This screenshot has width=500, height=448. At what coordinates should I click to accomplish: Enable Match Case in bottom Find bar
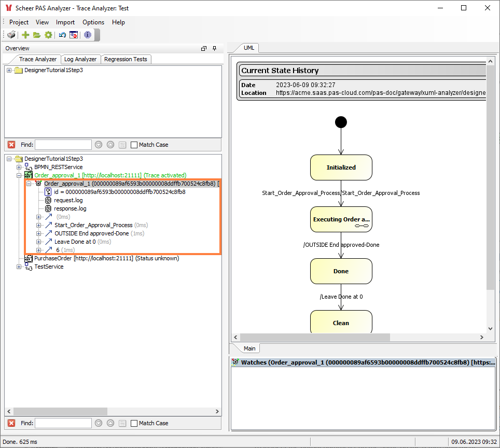point(134,423)
